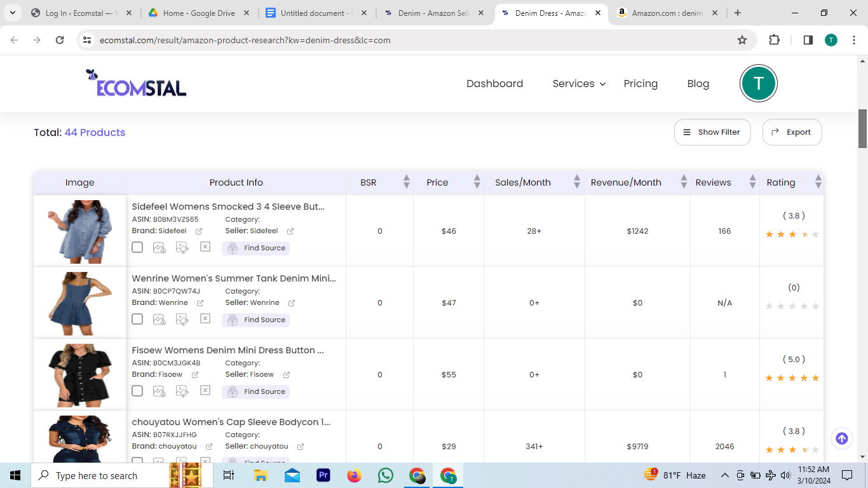Image resolution: width=868 pixels, height=488 pixels.
Task: Sort the table by Sales/Month
Action: [x=577, y=182]
